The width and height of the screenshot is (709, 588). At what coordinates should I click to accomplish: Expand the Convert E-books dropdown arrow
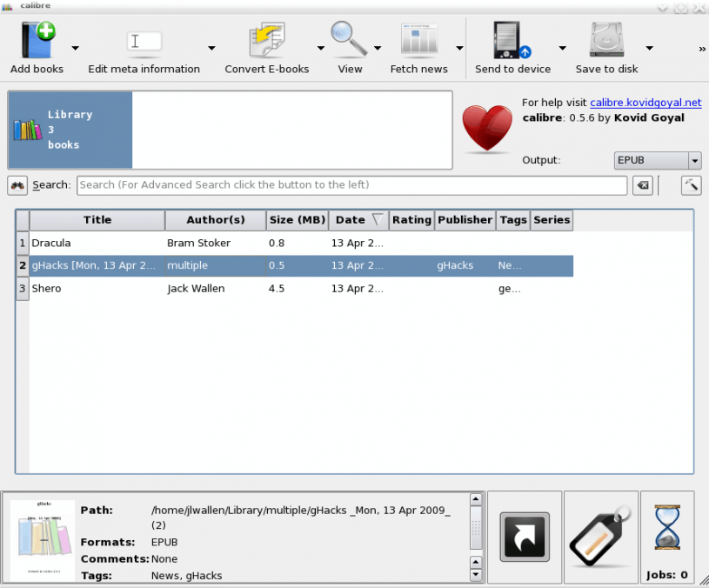coord(321,48)
